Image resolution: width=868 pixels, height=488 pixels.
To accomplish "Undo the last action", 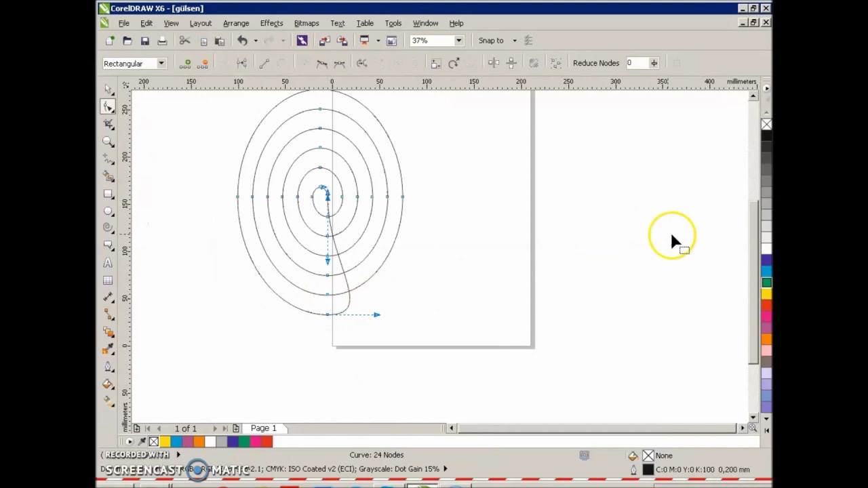I will [242, 41].
